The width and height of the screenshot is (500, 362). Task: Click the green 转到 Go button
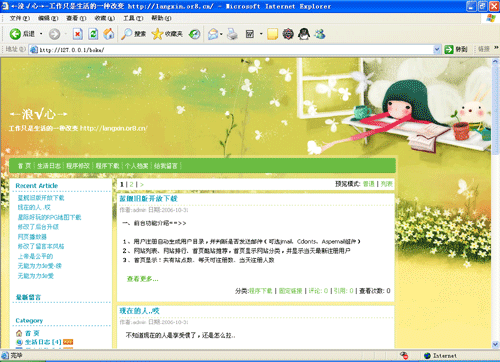(456, 50)
